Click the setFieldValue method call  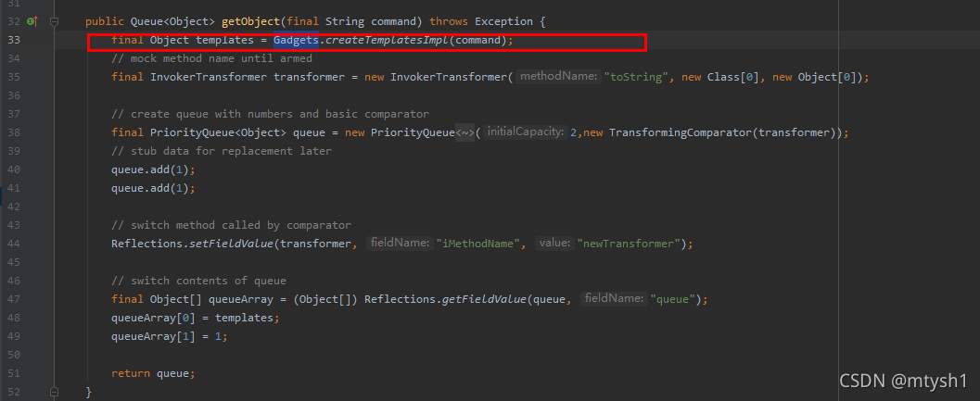231,244
